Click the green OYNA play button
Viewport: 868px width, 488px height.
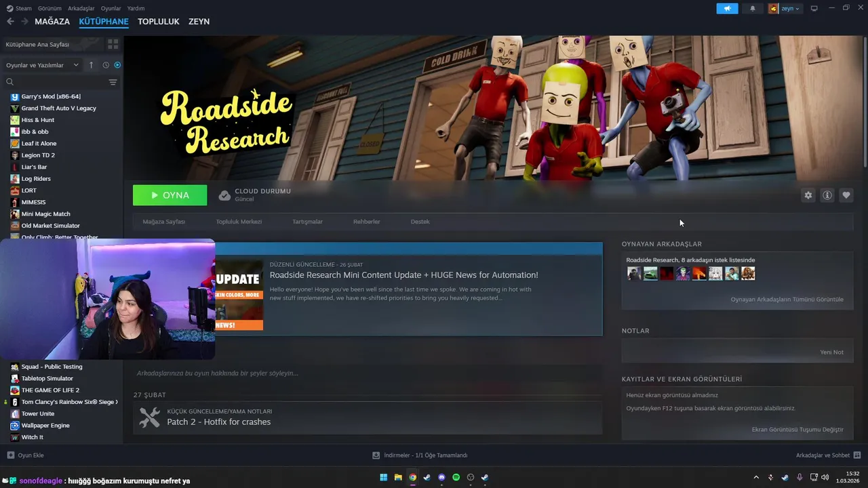tap(170, 195)
